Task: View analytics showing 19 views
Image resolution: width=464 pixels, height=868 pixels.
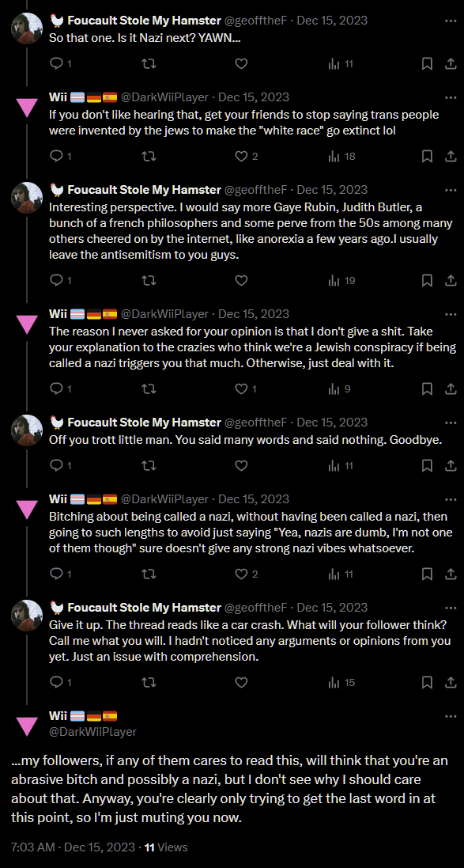Action: click(341, 281)
